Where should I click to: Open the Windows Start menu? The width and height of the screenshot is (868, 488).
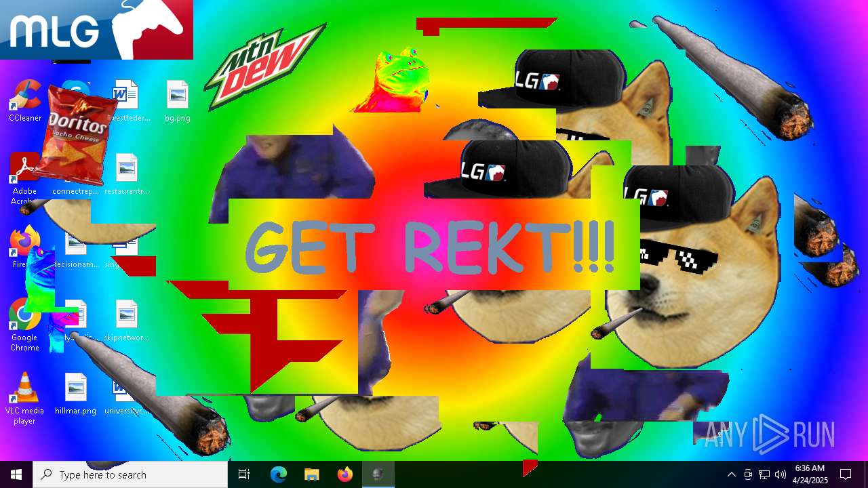pyautogui.click(x=16, y=474)
